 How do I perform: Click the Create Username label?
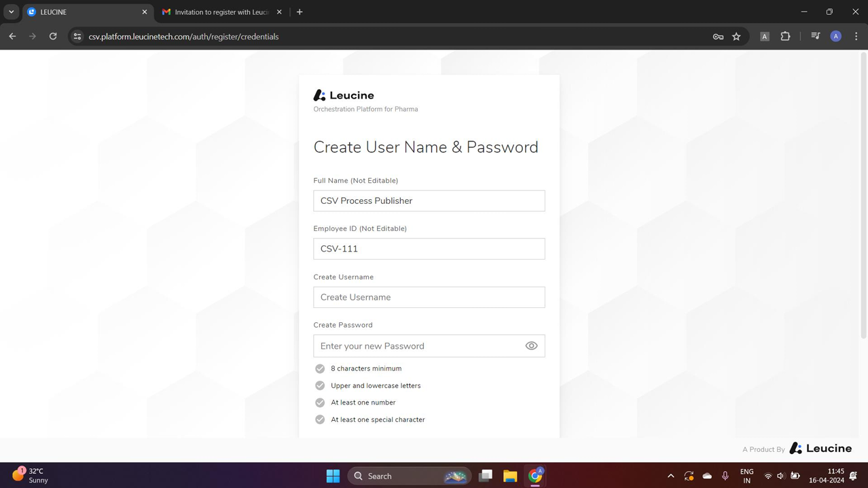(343, 277)
